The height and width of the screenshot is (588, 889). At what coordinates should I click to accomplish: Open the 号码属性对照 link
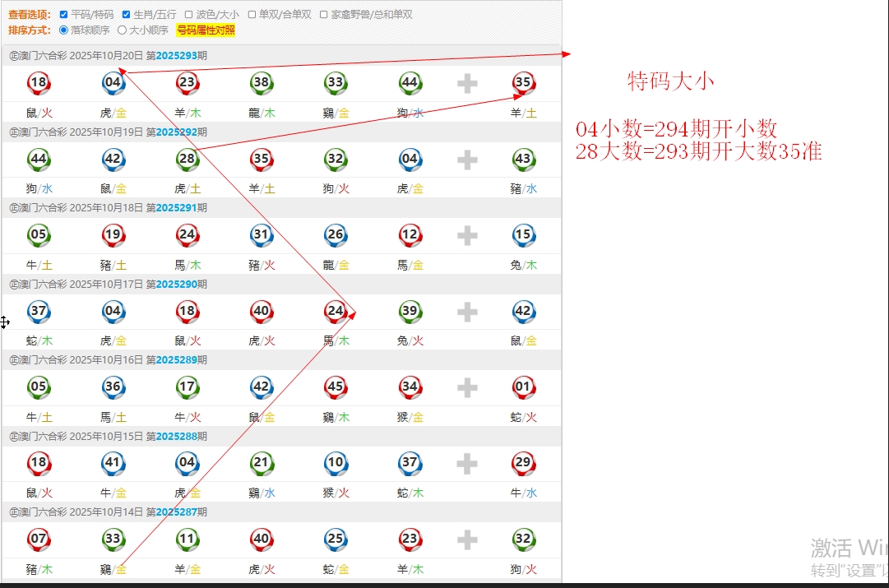point(206,30)
